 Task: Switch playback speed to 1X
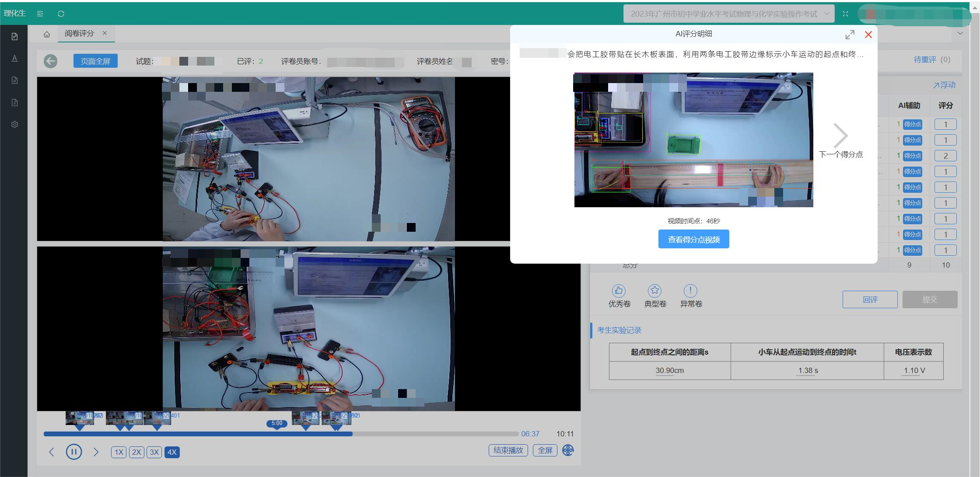pyautogui.click(x=119, y=452)
